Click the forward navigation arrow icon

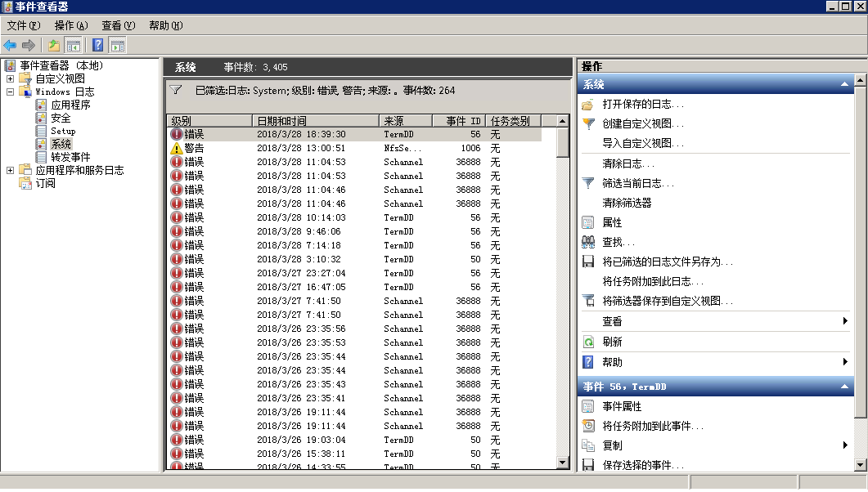pyautogui.click(x=28, y=45)
